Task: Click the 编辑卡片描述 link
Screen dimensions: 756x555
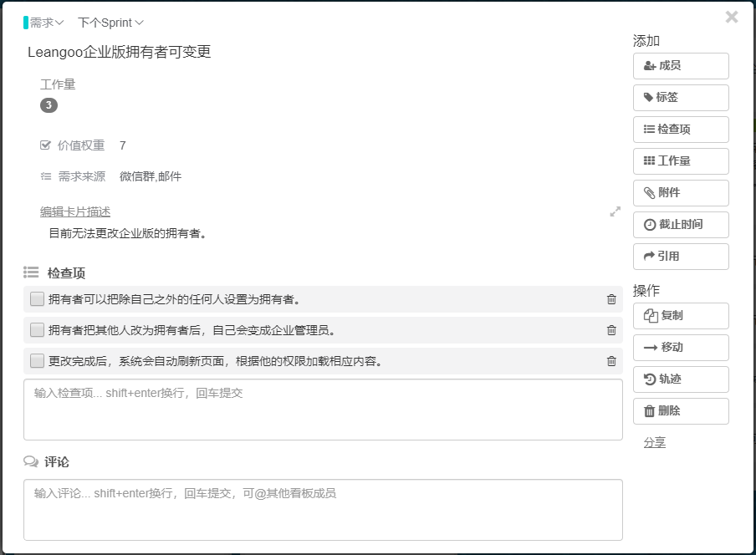Action: pyautogui.click(x=75, y=211)
